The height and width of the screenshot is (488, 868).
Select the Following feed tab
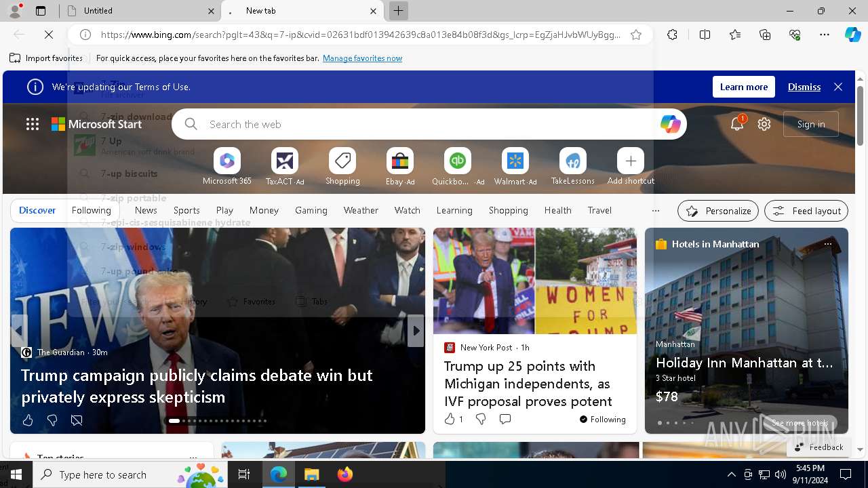click(x=91, y=210)
